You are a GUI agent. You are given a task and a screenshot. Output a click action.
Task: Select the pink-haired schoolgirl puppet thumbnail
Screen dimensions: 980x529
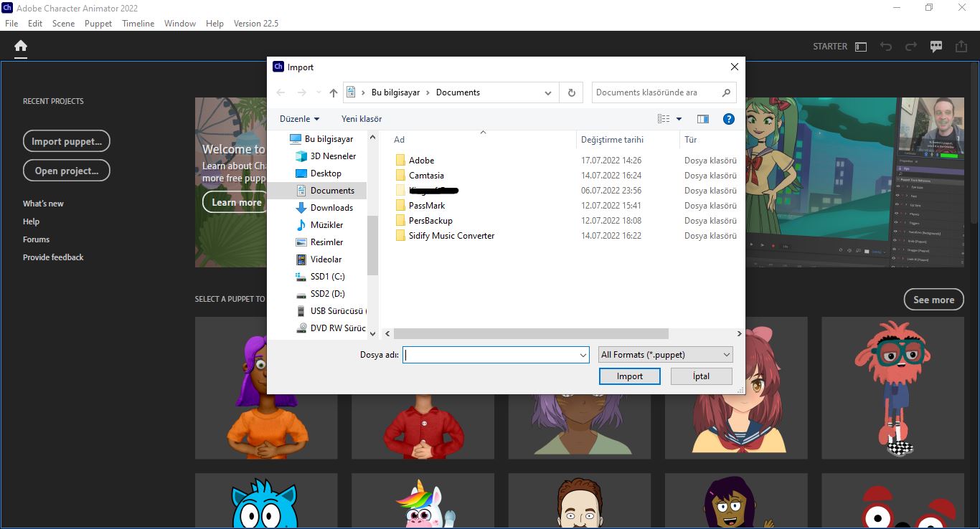pyautogui.click(x=736, y=388)
